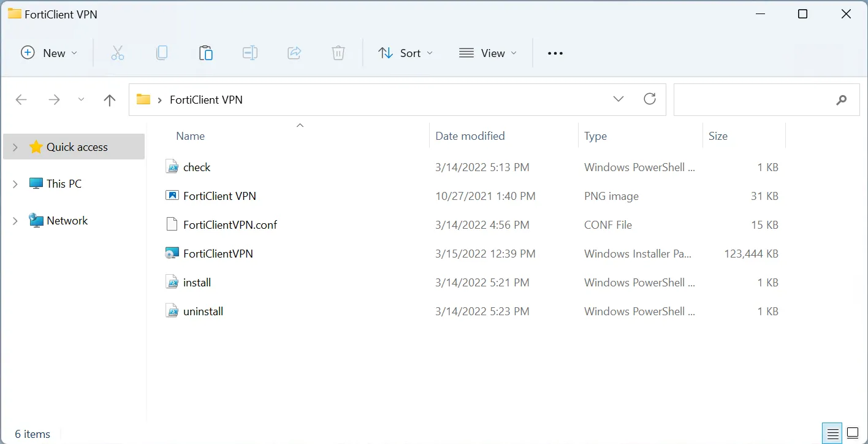This screenshot has height=444, width=868.
Task: Go forward with the right arrow
Action: (x=55, y=99)
